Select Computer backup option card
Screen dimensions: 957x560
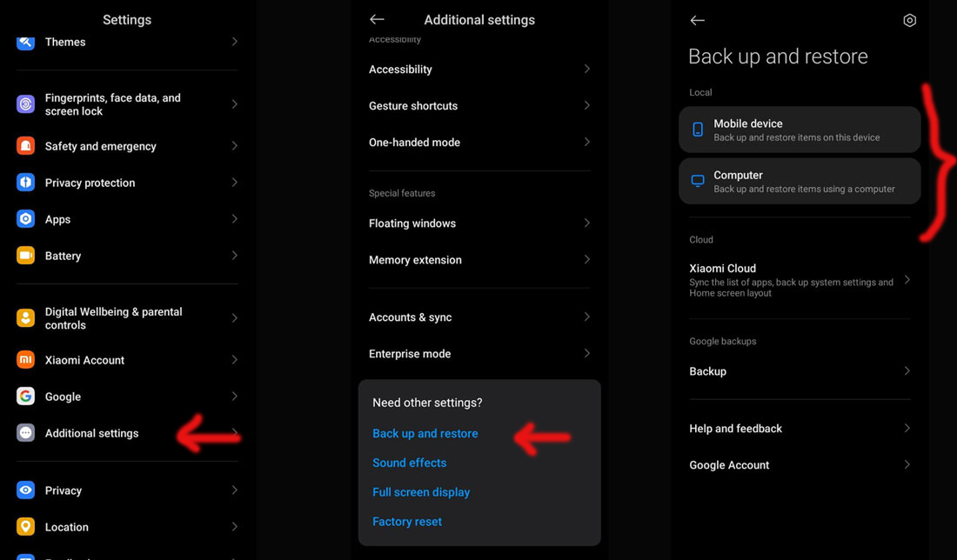[x=800, y=181]
